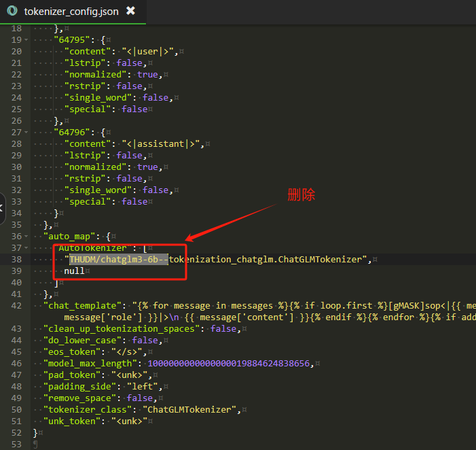Click the final closing brace on line 52

[35, 433]
